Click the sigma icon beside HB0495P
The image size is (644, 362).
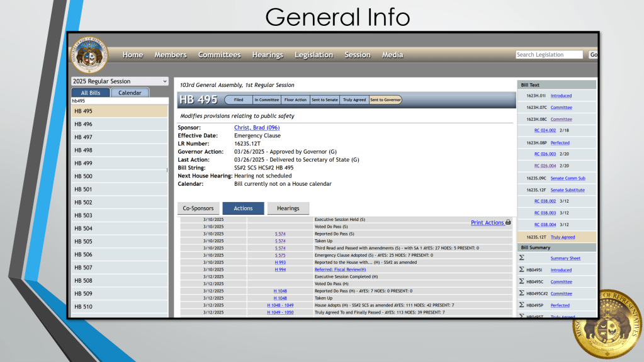click(521, 305)
